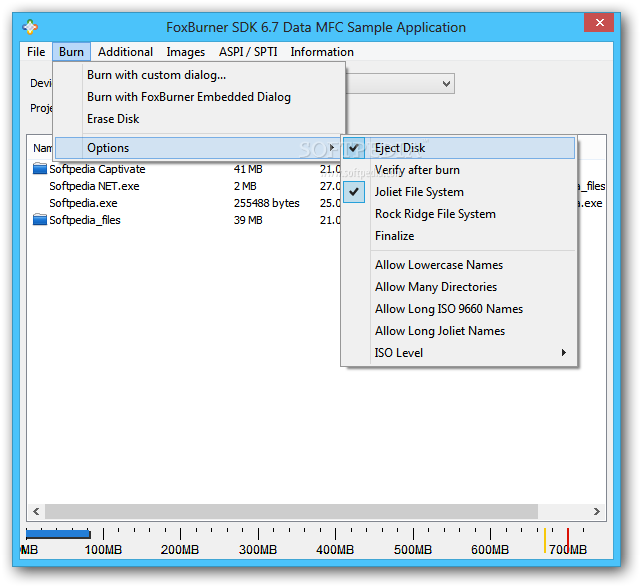The height and width of the screenshot is (587, 641).
Task: Open the device dropdown arrow
Action: point(446,84)
